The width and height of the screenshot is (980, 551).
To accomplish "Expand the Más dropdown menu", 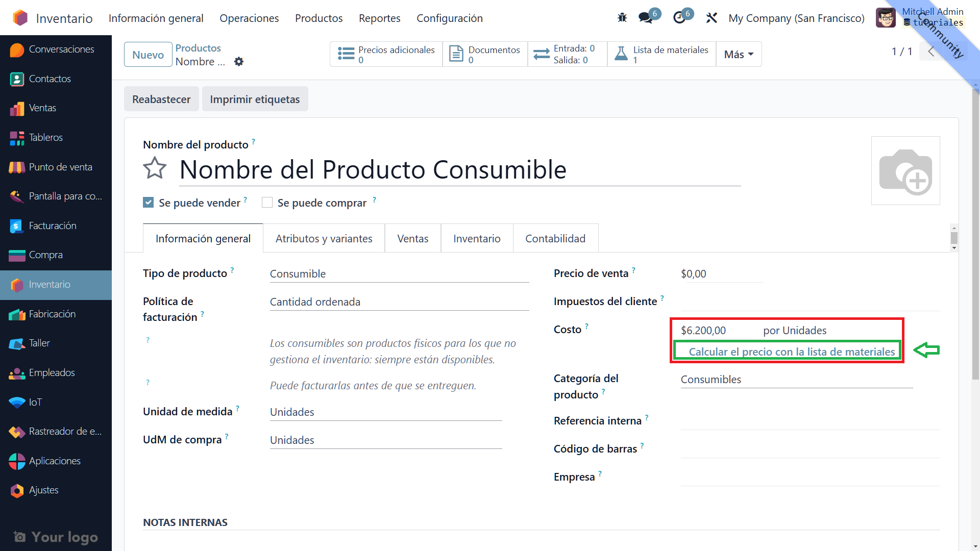I will [739, 54].
